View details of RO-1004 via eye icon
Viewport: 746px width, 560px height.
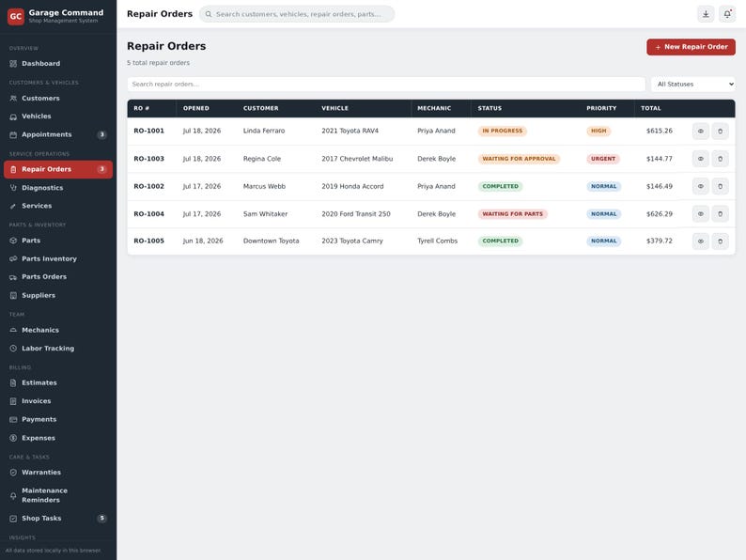700,214
